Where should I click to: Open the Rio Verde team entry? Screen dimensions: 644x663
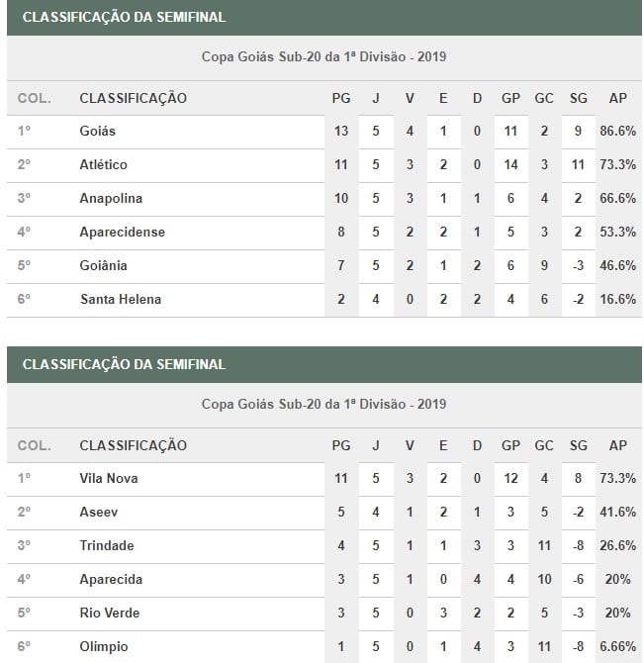pos(110,613)
